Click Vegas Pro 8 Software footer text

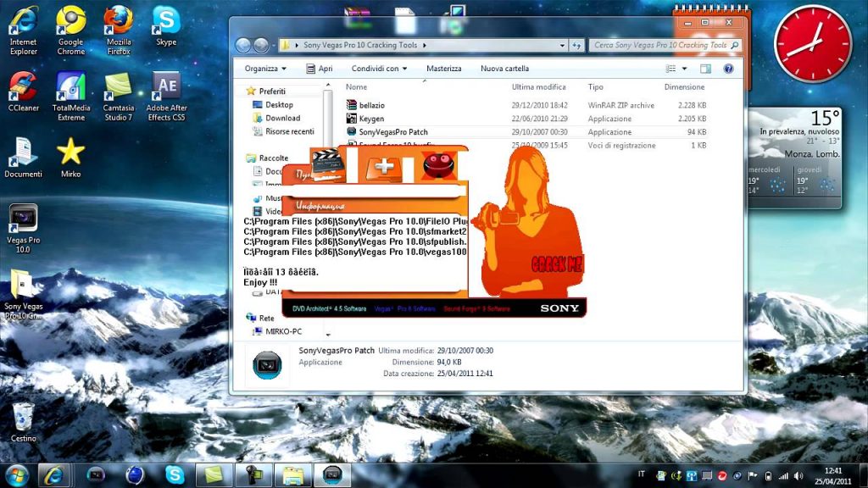pyautogui.click(x=404, y=308)
